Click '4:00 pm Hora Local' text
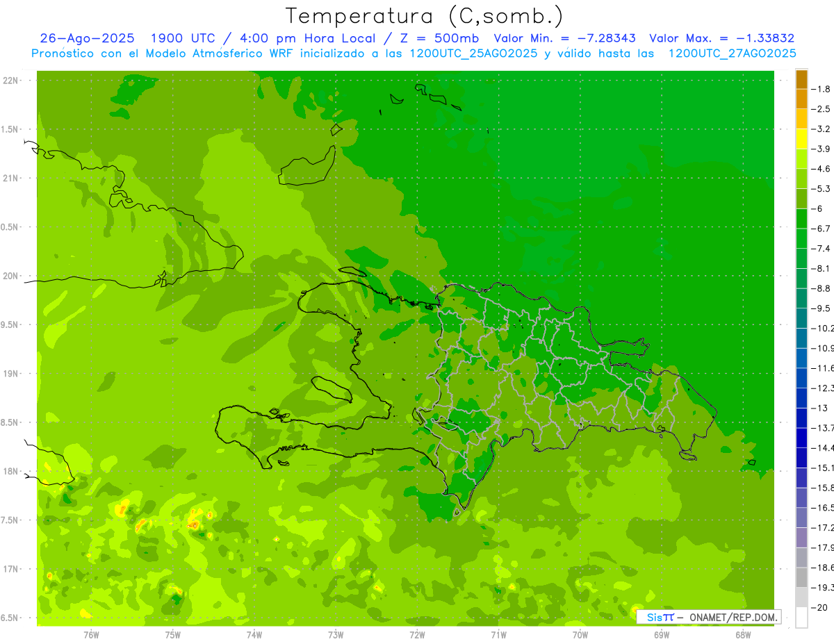Screen dimensions: 834x644 pyautogui.click(x=306, y=38)
